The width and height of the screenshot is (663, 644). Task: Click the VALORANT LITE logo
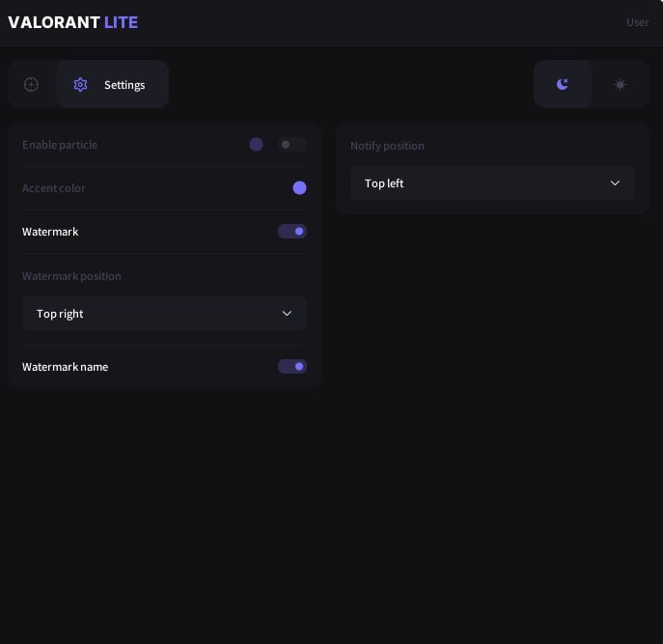72,22
